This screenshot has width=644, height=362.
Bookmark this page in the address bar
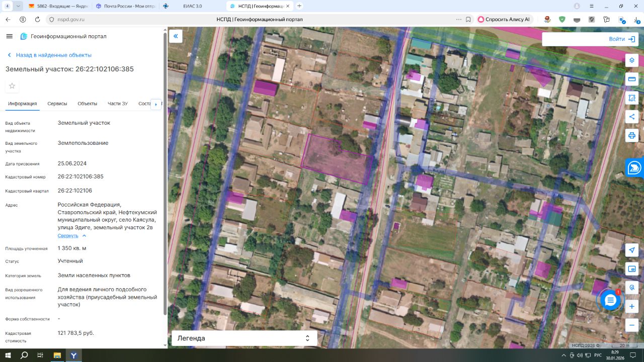(x=468, y=19)
